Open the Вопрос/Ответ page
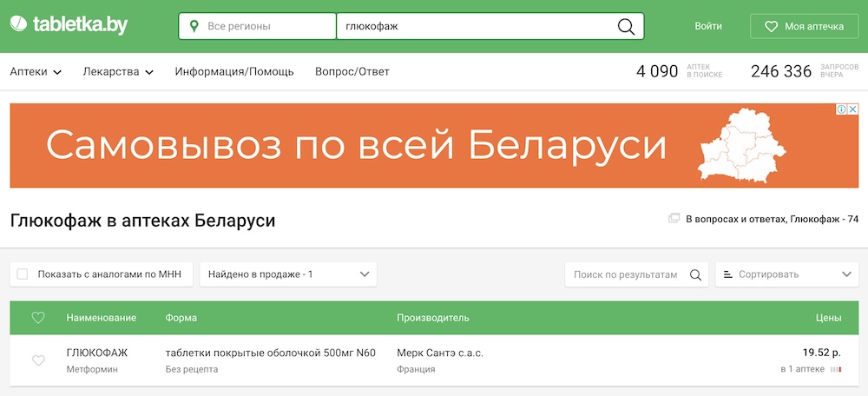The image size is (868, 396). pos(352,72)
